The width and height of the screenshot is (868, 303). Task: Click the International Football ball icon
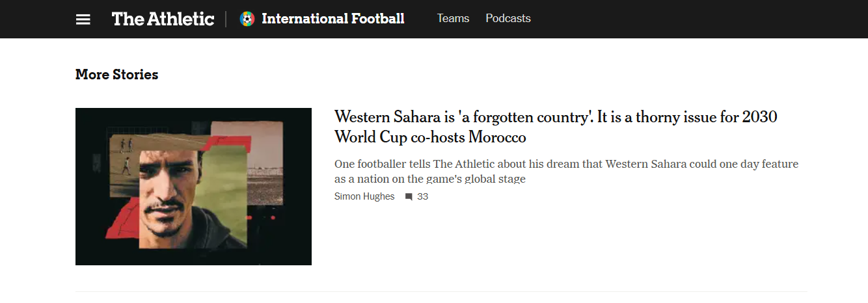[247, 19]
